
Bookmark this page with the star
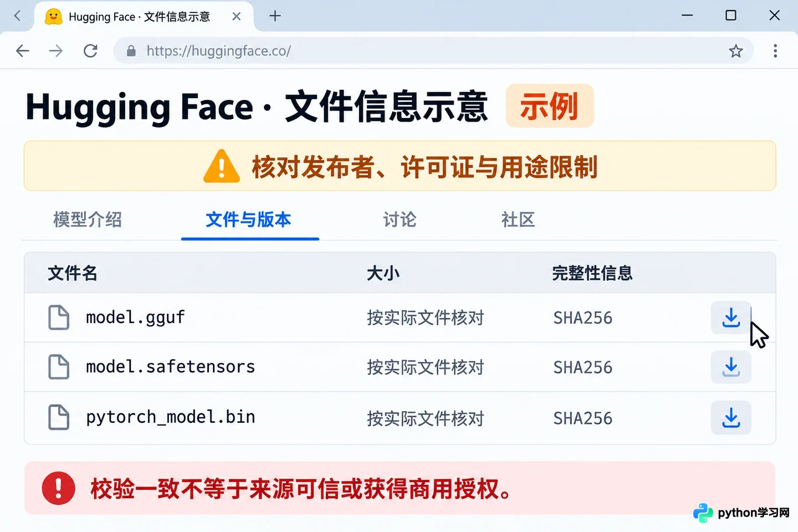[736, 51]
